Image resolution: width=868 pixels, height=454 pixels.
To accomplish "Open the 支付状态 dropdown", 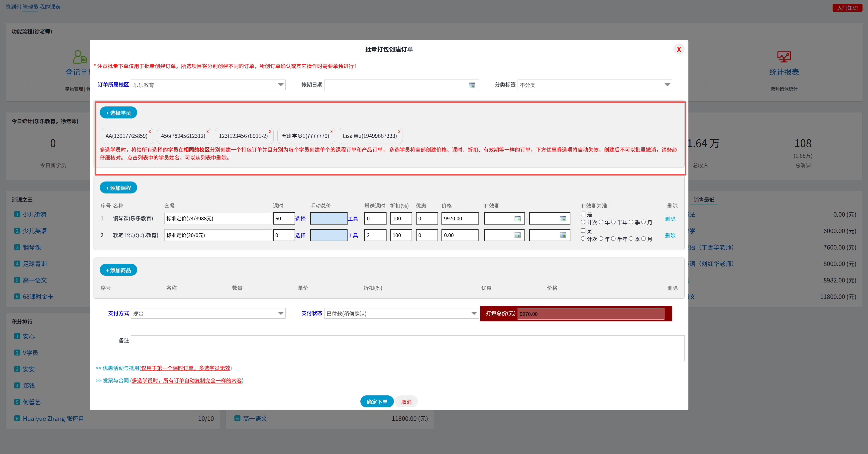I will (x=474, y=314).
